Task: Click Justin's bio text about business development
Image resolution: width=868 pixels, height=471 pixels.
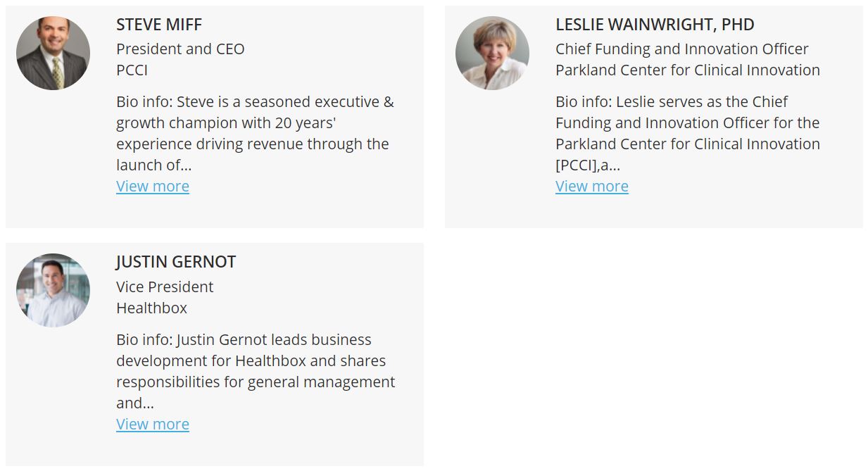Action: (x=256, y=372)
